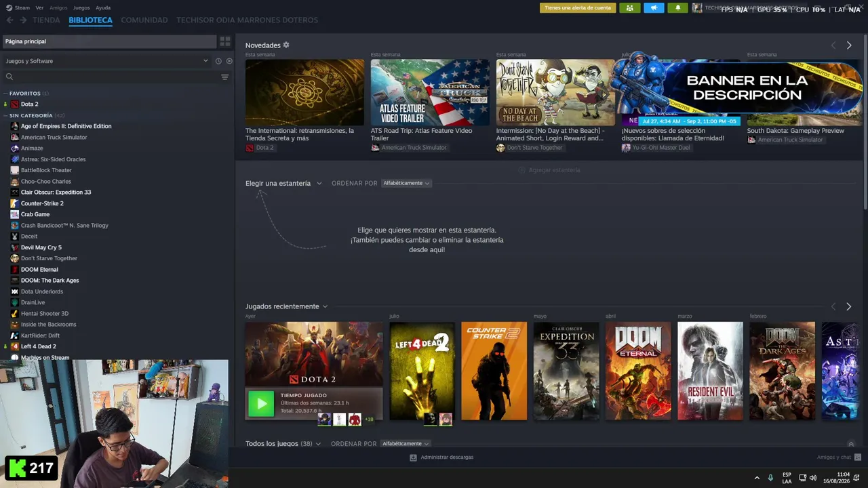Click the Página principal button

pyautogui.click(x=108, y=41)
